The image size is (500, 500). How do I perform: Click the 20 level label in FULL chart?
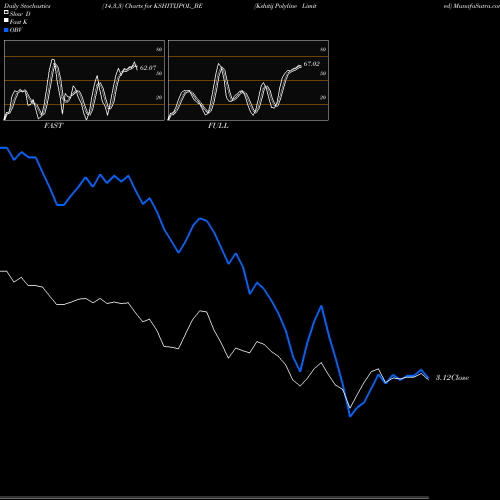tap(323, 97)
